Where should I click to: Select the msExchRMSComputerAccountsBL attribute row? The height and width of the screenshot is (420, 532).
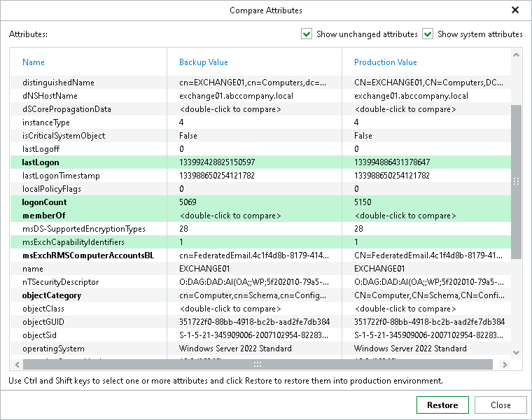tap(88, 255)
